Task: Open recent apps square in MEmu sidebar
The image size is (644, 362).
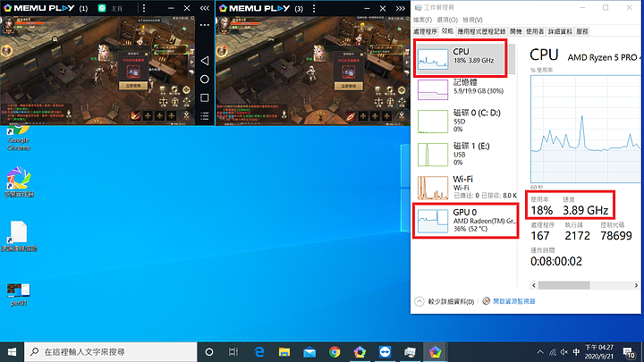Action: 205,97
